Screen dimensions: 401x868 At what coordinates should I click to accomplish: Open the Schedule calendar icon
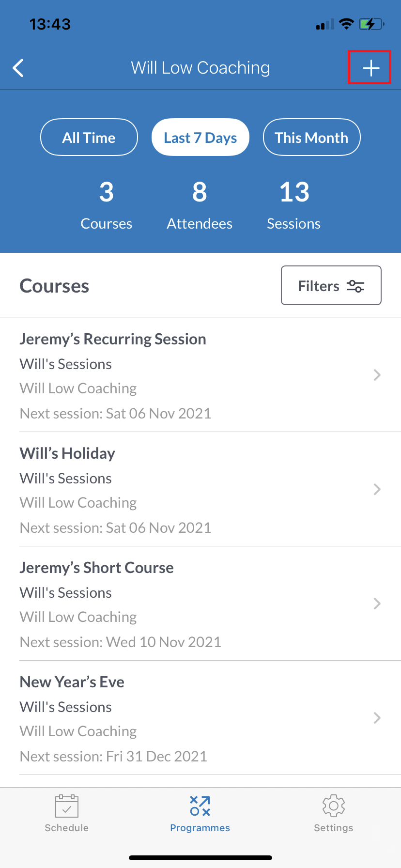click(x=67, y=806)
